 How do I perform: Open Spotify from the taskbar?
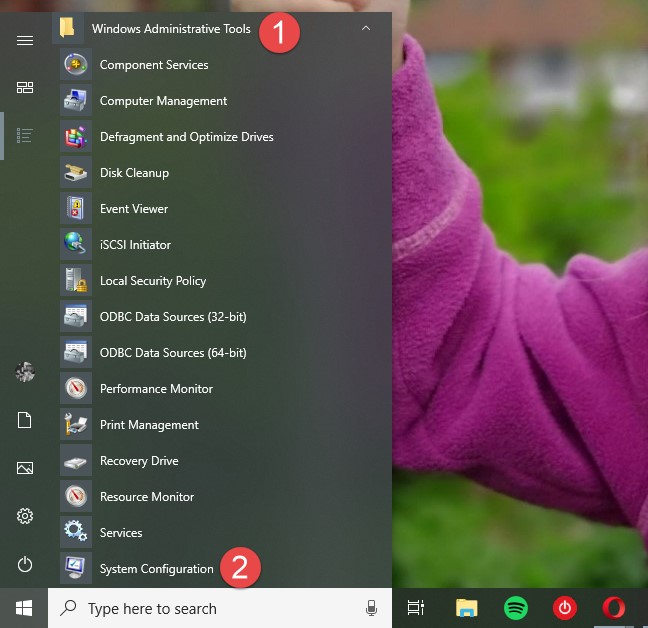(x=515, y=608)
